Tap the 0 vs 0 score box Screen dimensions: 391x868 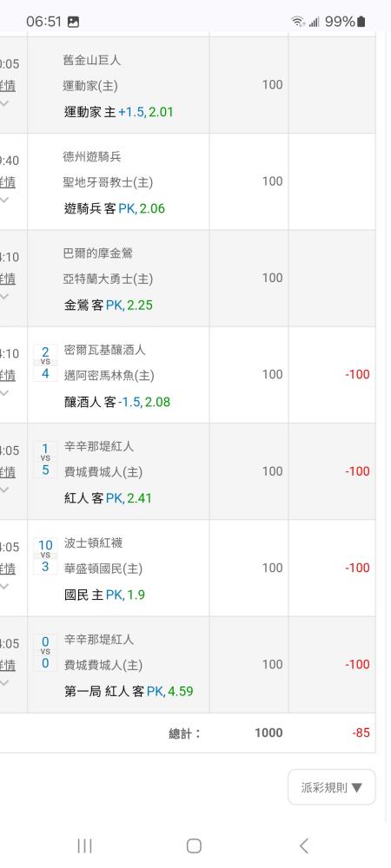45,653
